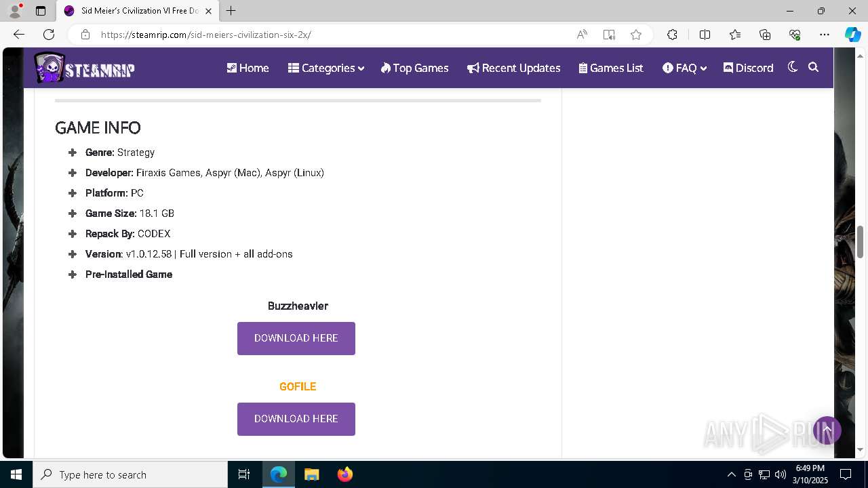Open Edge from taskbar
868x488 pixels.
279,474
